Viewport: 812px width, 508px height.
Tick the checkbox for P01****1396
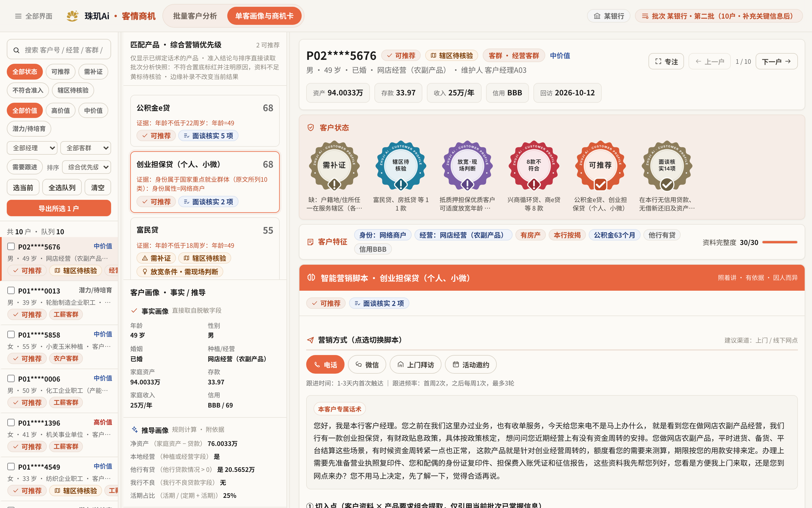pos(11,423)
